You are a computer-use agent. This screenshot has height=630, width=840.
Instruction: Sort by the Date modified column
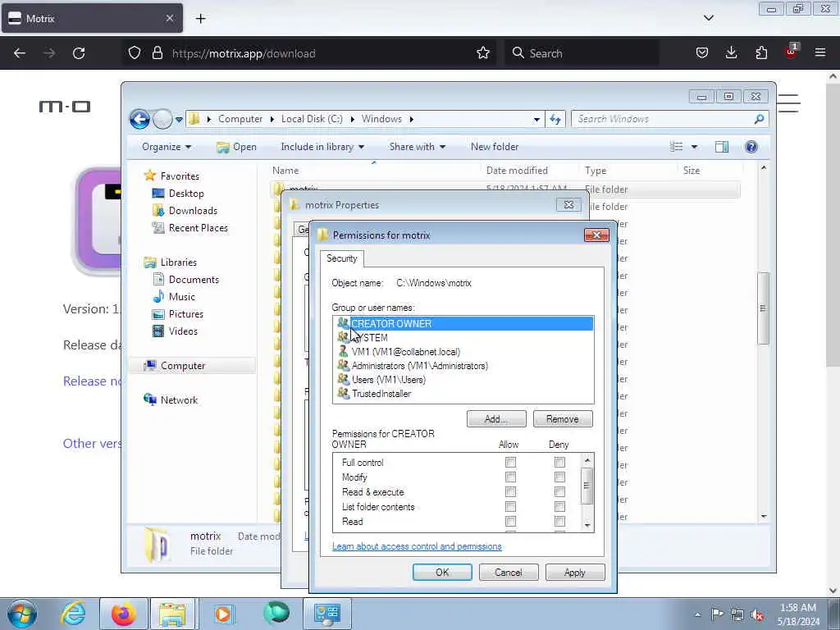(x=517, y=171)
